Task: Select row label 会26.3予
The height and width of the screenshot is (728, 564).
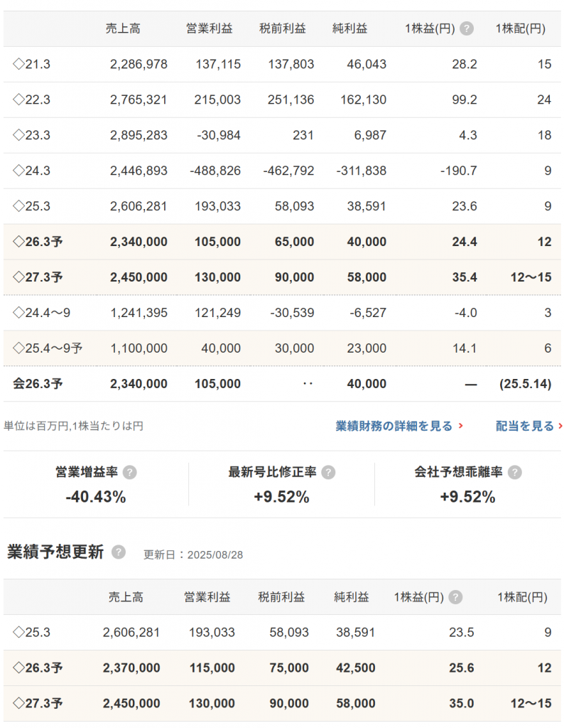Action: pos(38,384)
